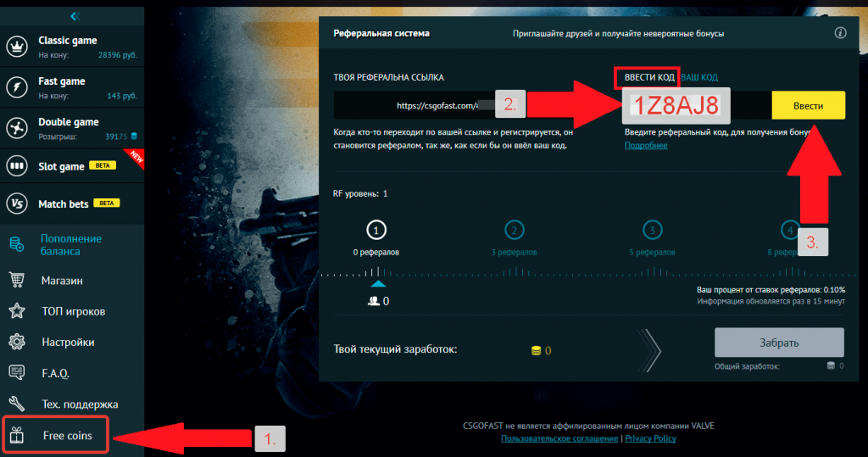The width and height of the screenshot is (868, 457).
Task: Click the Slot game reels icon
Action: tap(17, 165)
